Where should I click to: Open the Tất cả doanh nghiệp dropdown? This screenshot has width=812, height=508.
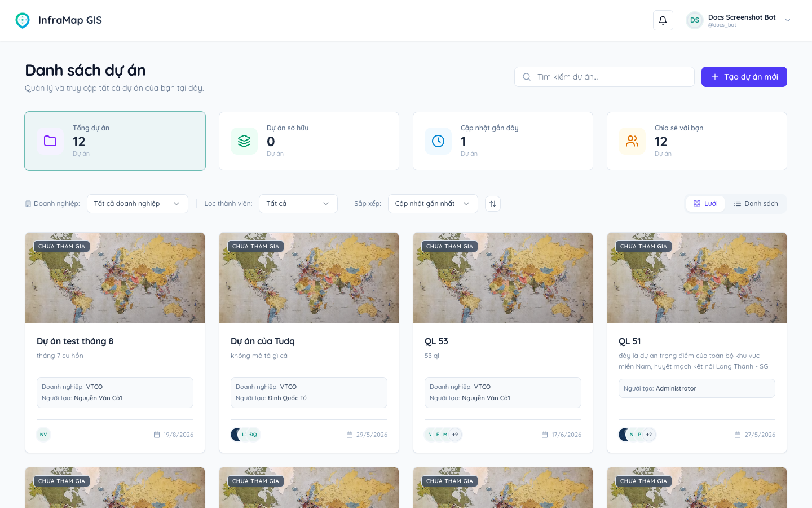point(138,204)
